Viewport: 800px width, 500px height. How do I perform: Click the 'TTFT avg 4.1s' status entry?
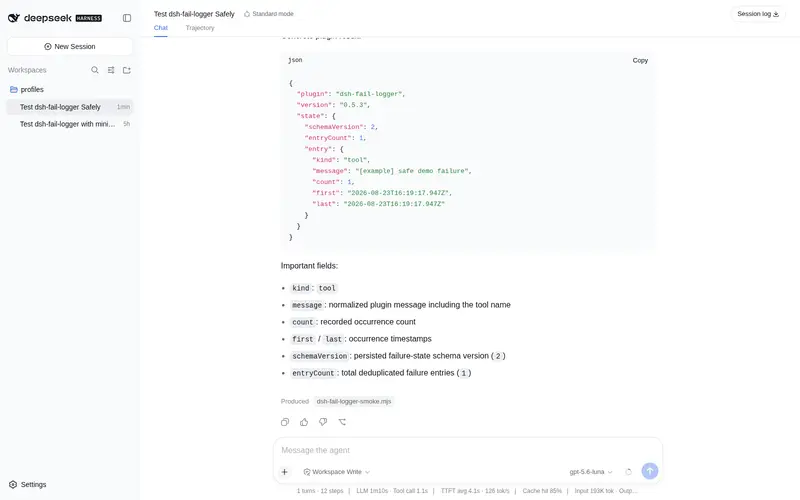tap(475, 491)
